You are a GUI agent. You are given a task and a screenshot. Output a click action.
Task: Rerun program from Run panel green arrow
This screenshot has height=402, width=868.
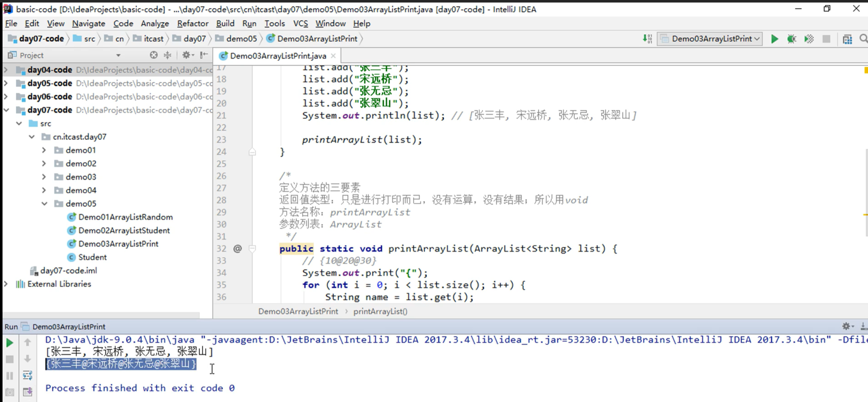coord(10,343)
